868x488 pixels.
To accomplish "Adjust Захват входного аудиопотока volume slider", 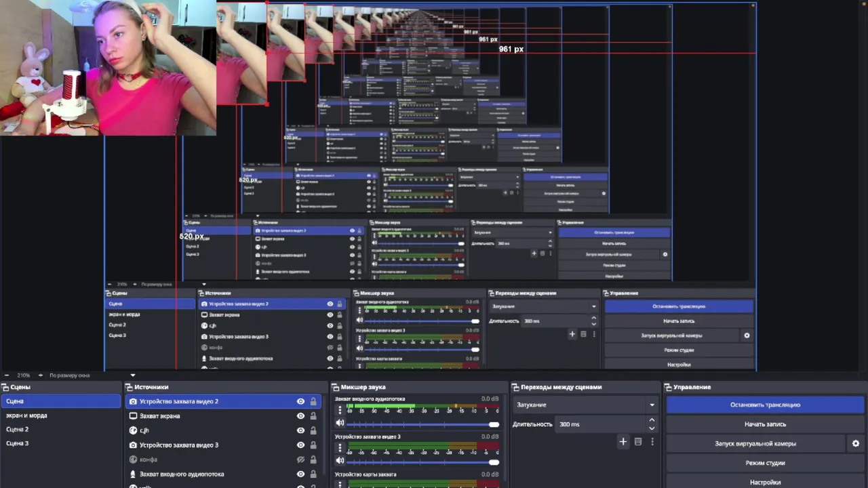I will pos(423,424).
